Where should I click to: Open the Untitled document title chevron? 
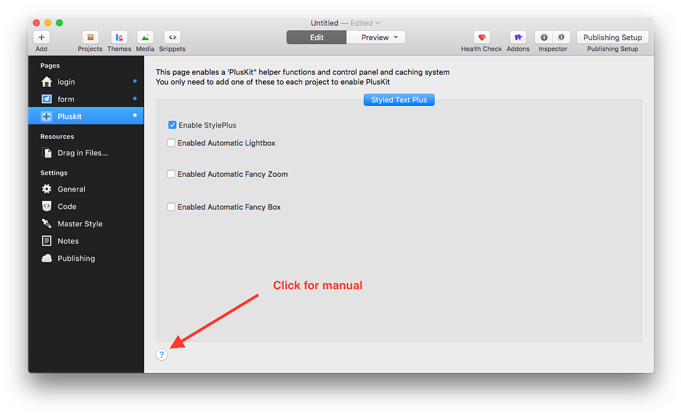click(x=377, y=23)
